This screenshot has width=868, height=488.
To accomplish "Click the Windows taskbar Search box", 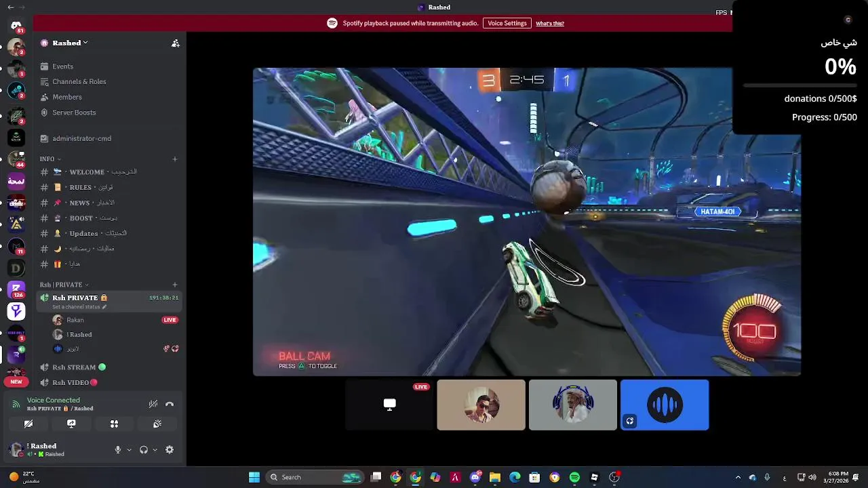I will tap(314, 477).
